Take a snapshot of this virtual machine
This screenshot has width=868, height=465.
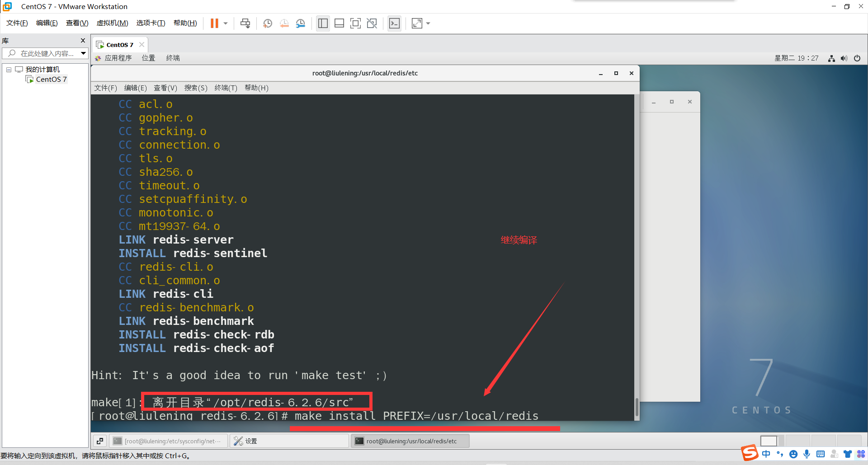tap(268, 23)
